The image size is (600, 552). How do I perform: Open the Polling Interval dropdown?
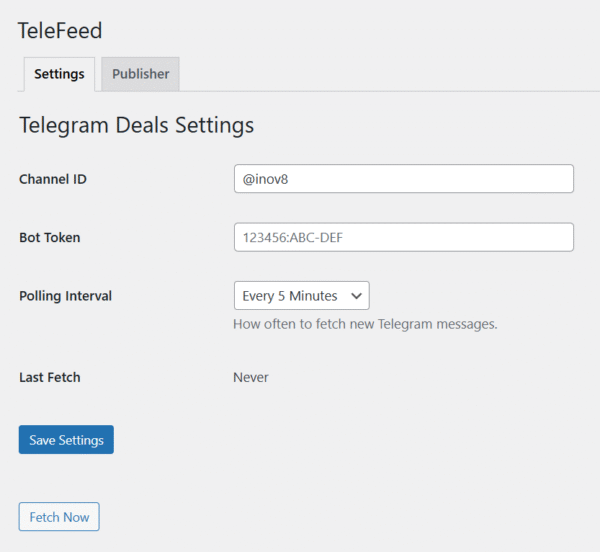tap(302, 296)
